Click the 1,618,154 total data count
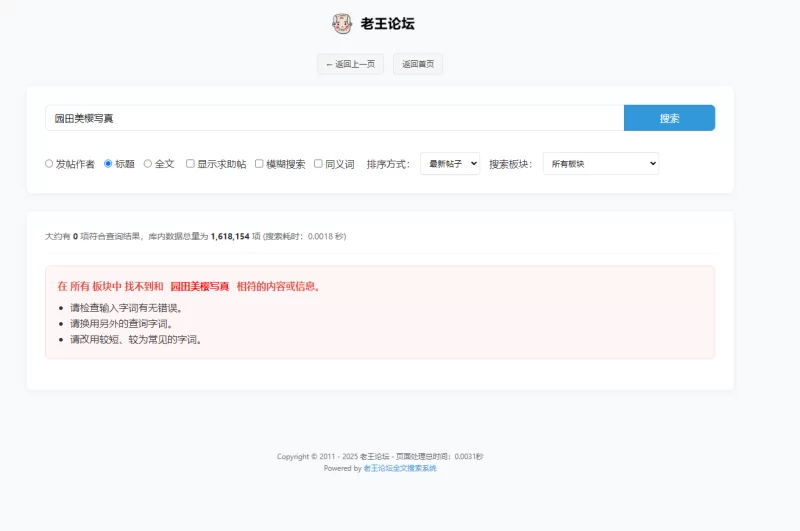Image resolution: width=800 pixels, height=531 pixels. [x=230, y=236]
